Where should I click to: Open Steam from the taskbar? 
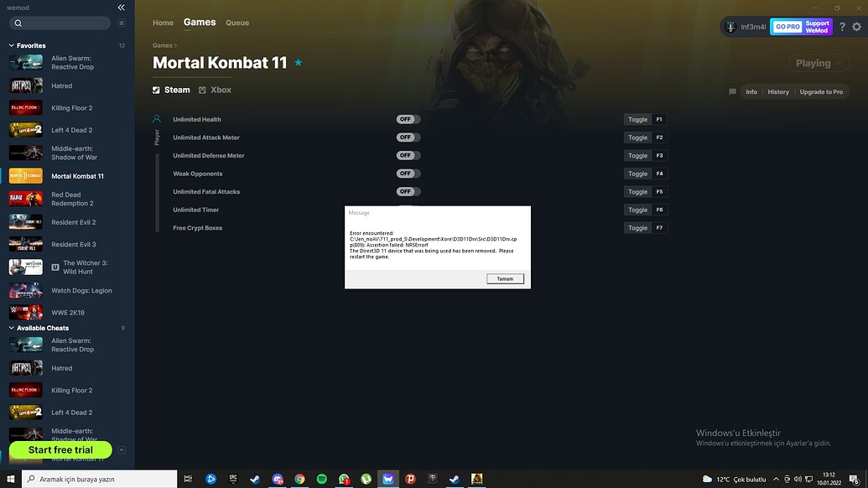pos(254,479)
